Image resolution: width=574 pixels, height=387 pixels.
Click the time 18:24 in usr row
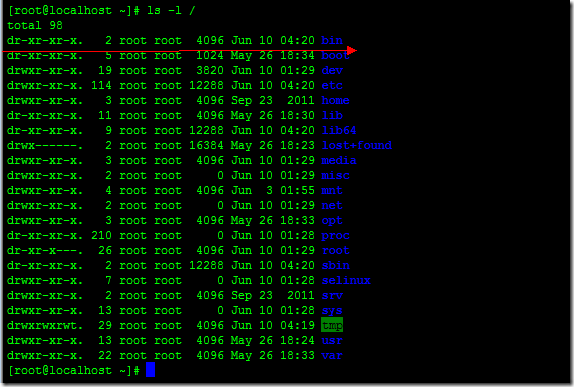[x=297, y=341]
